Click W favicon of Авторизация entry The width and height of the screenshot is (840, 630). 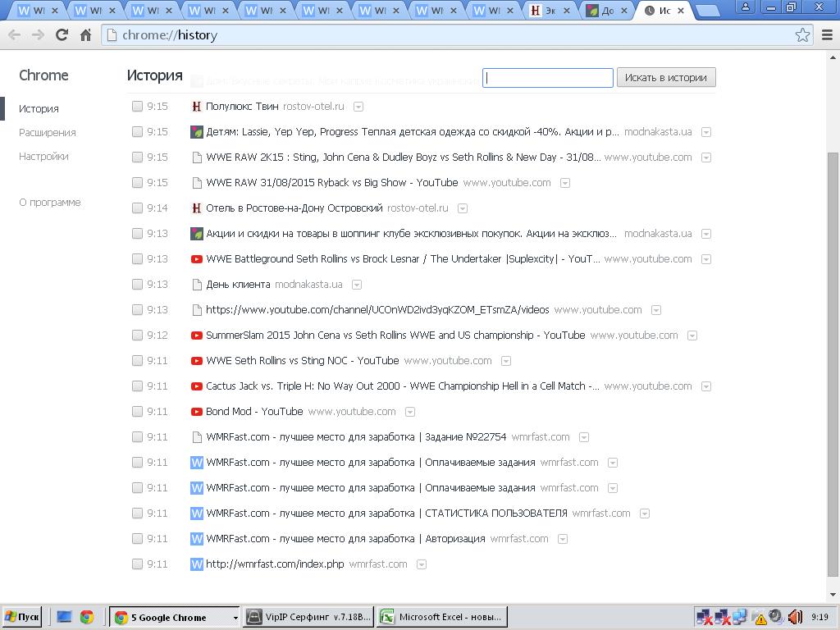197,539
